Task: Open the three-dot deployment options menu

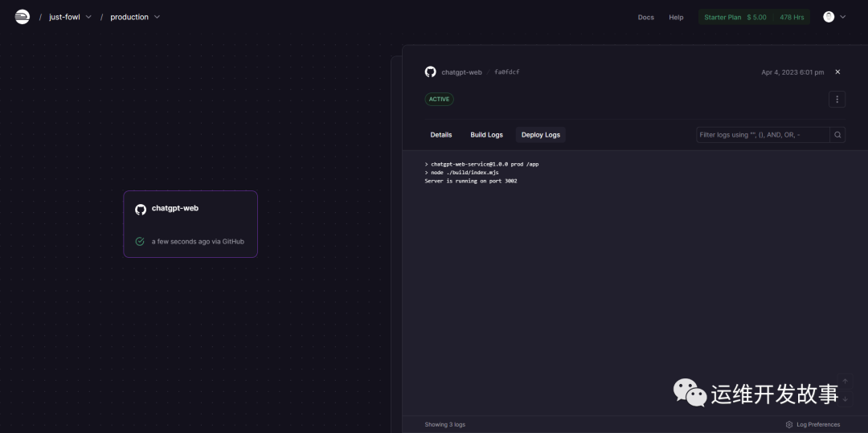Action: 837,100
